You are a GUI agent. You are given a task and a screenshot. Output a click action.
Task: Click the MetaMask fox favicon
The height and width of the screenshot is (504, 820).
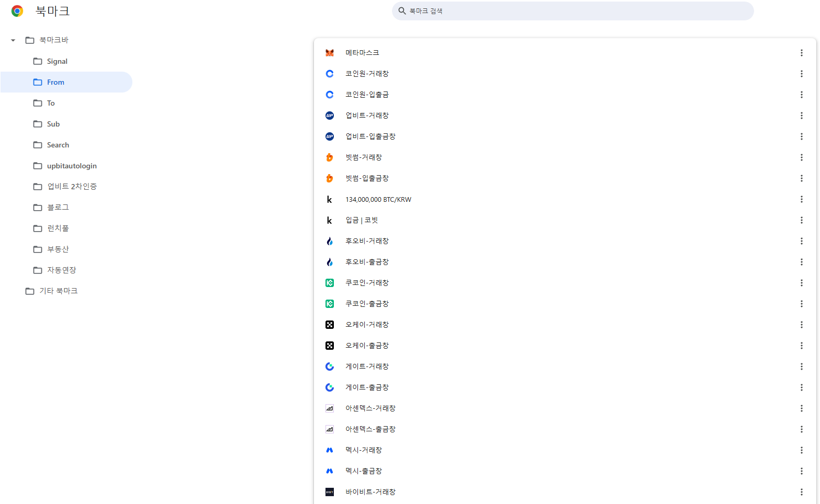click(x=330, y=53)
